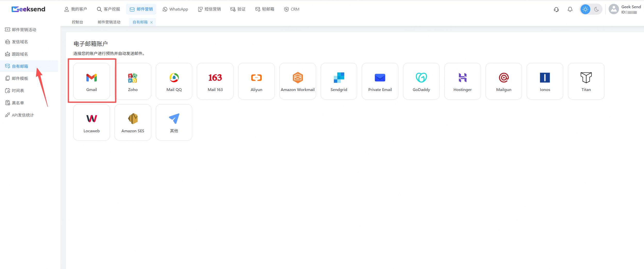Viewport: 644px width, 269px height.
Task: Choose the Aliyun provider icon
Action: coord(256,78)
